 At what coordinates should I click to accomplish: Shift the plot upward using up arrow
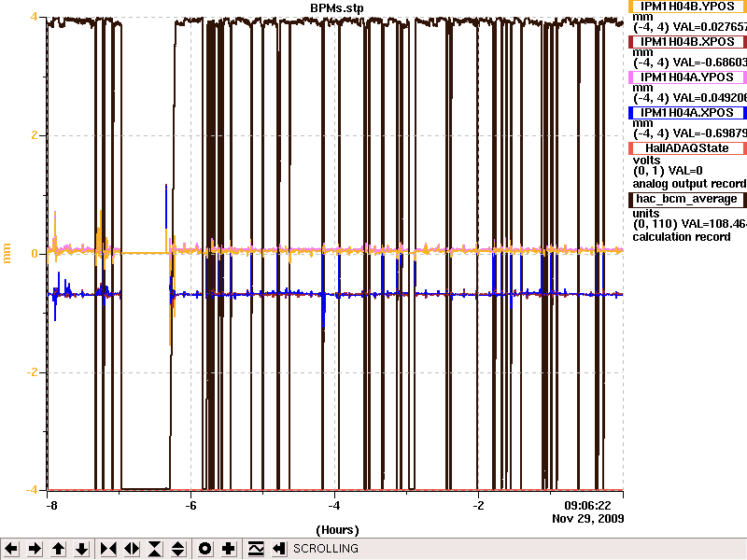pos(58,549)
